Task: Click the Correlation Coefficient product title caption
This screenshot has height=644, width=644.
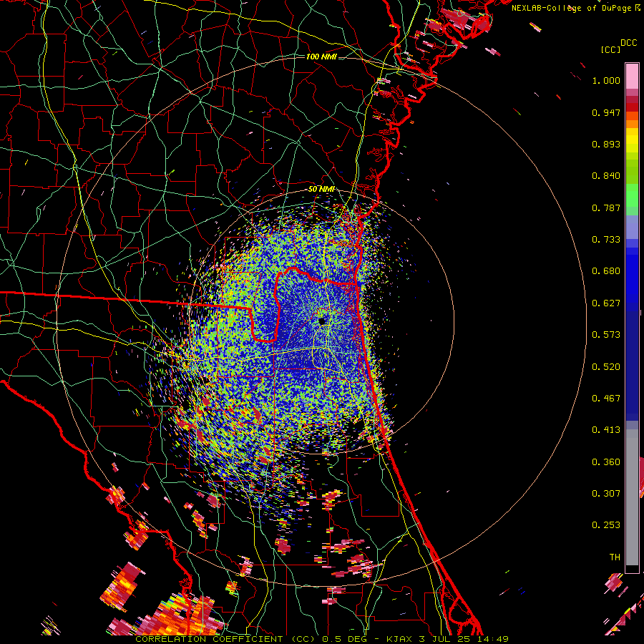Action: [x=322, y=639]
